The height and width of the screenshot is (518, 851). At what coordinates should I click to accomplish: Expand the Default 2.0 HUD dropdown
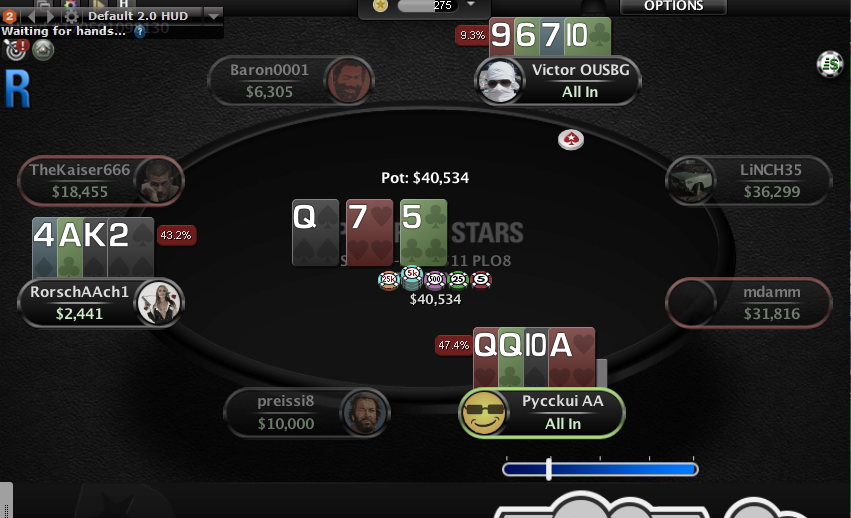coord(214,16)
